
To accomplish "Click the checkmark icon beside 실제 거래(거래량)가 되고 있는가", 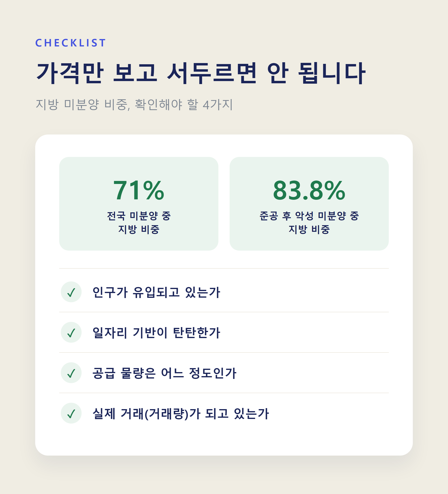I will 71,413.
